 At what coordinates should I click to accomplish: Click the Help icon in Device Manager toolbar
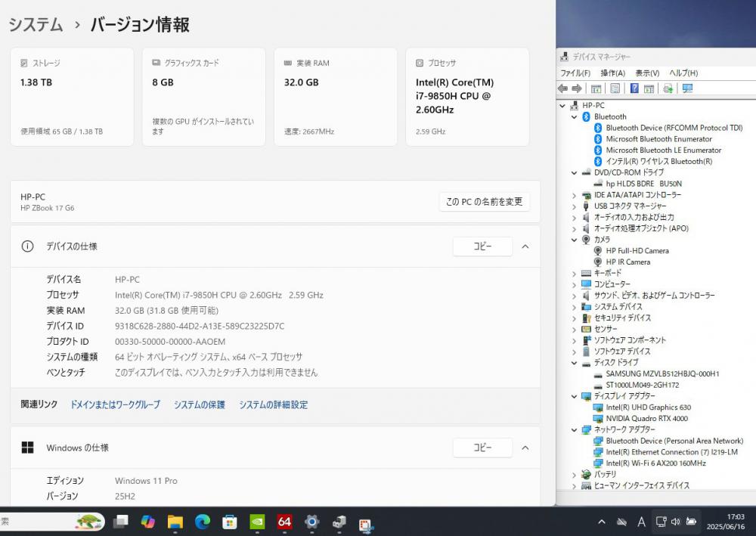point(634,88)
